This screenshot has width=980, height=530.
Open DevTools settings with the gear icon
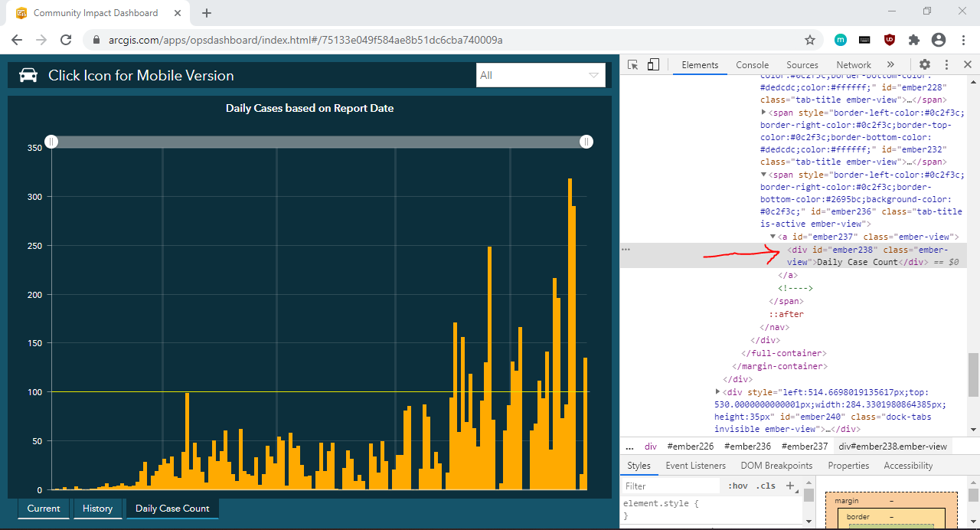point(925,64)
